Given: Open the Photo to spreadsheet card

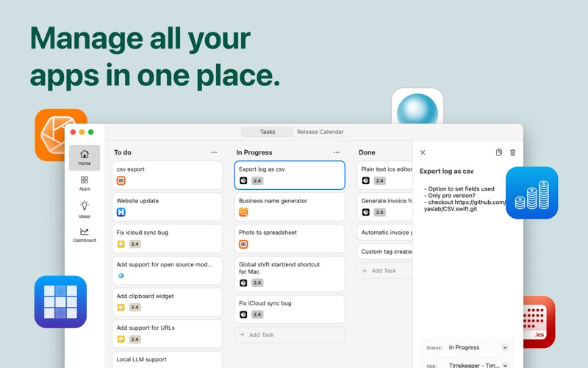Looking at the screenshot, I should pos(290,238).
